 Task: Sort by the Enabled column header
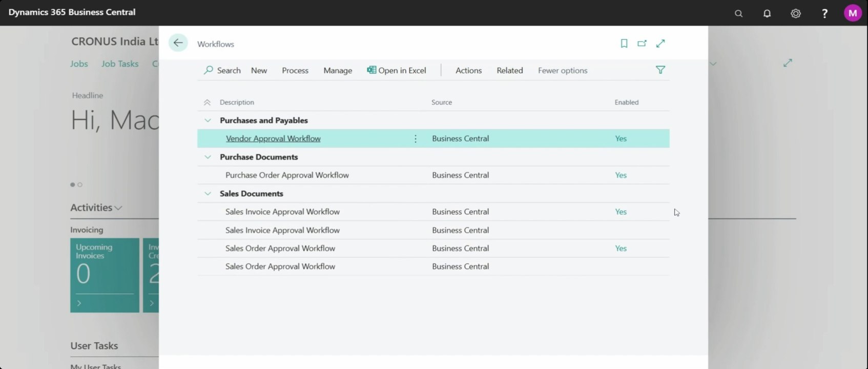[x=626, y=102]
